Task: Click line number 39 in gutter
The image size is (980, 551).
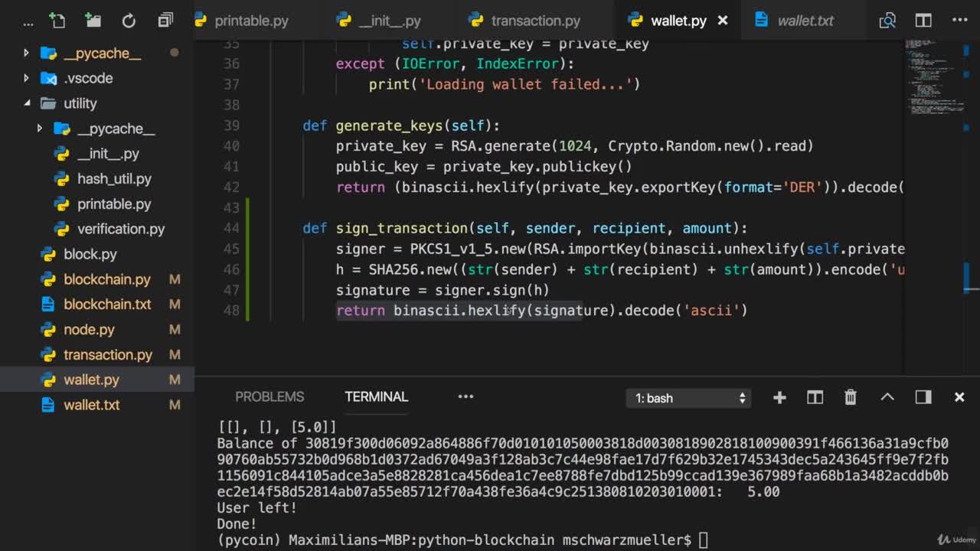Action: (x=231, y=126)
